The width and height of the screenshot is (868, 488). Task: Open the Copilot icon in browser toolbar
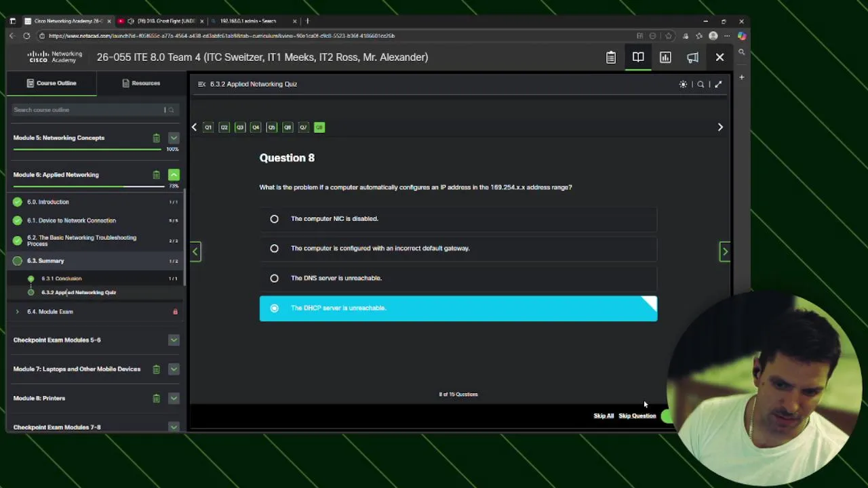[x=741, y=36]
